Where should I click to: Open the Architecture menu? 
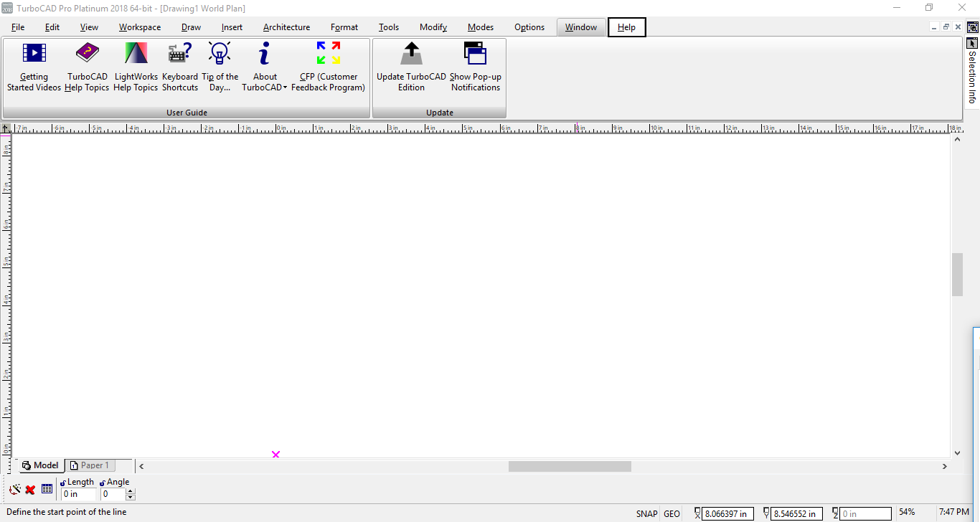[286, 27]
